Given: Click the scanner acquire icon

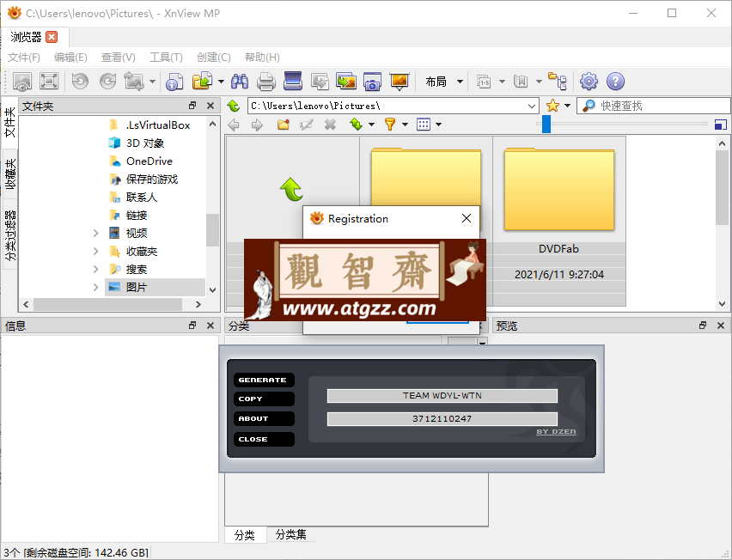Looking at the screenshot, I should coord(293,82).
